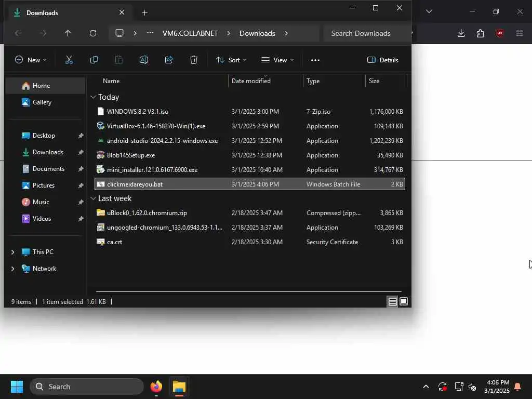532x399 pixels.
Task: Expand the chevron after the Downloads breadcrumb
Action: coord(286,33)
